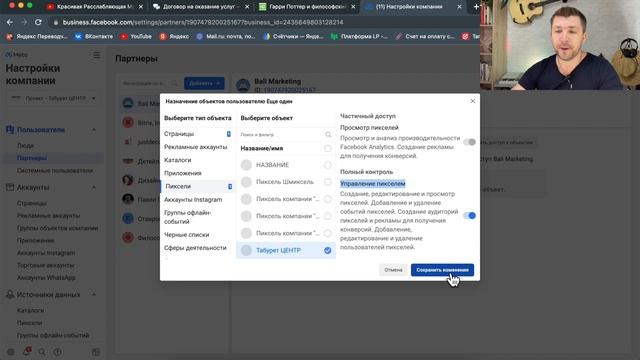
Task: Switch to Красивая Расслабляющая tab
Action: click(95, 7)
